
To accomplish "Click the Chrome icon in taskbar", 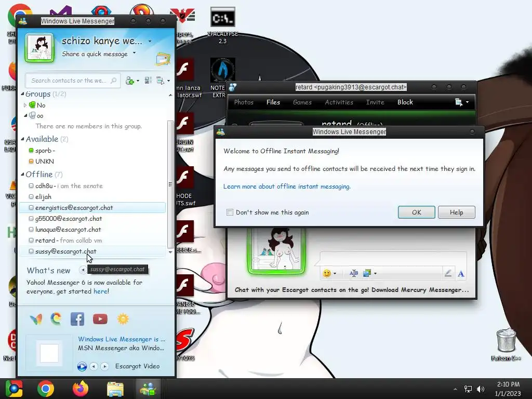I will tap(46, 389).
